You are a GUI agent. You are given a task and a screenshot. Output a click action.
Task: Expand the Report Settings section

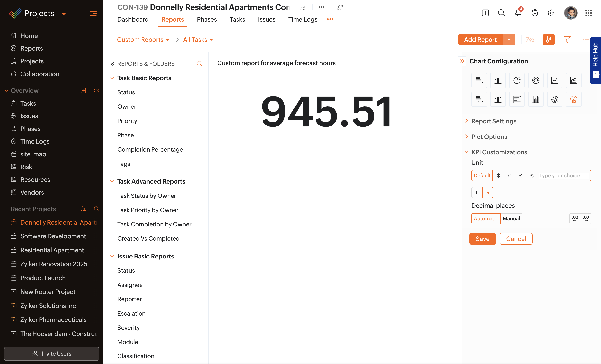493,121
